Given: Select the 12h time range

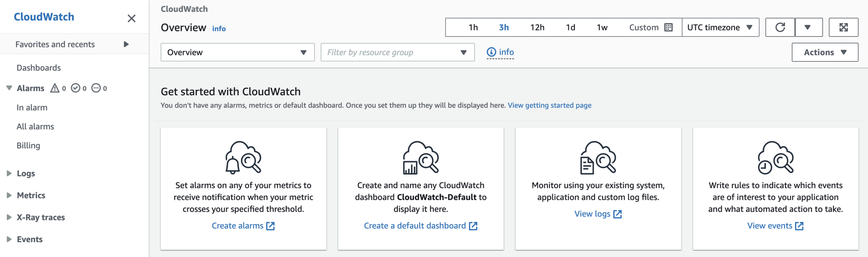Looking at the screenshot, I should tap(537, 27).
